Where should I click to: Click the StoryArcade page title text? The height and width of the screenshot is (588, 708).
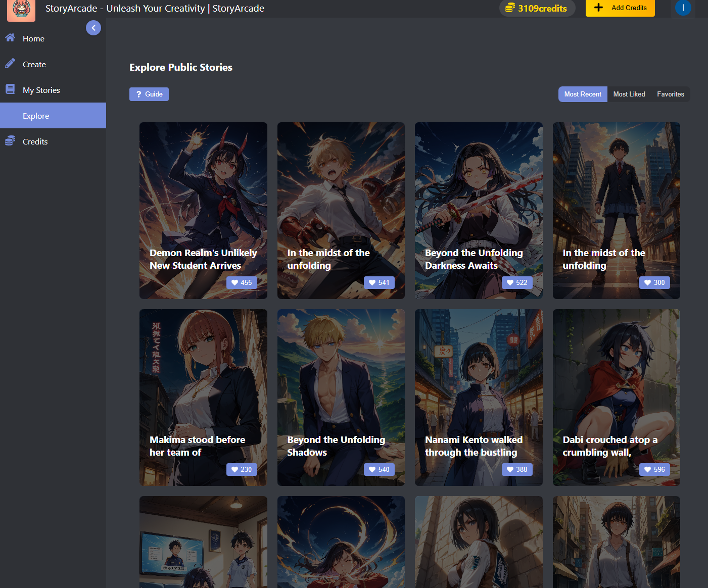(x=155, y=8)
